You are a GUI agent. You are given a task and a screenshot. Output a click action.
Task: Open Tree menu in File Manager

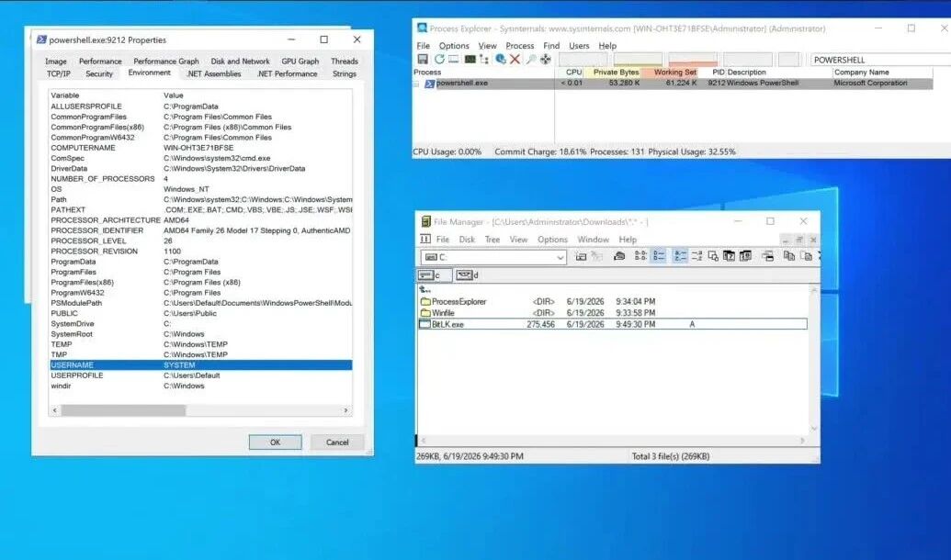click(x=492, y=240)
